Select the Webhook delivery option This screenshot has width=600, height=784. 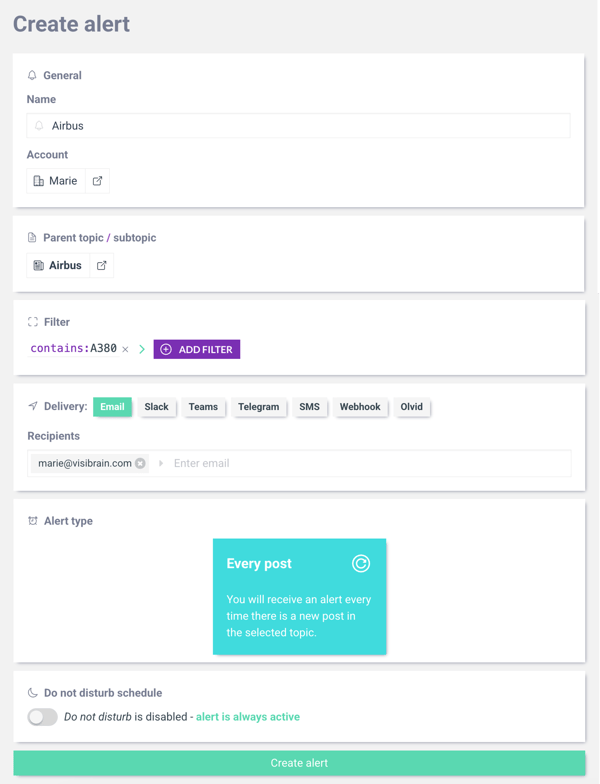point(360,407)
